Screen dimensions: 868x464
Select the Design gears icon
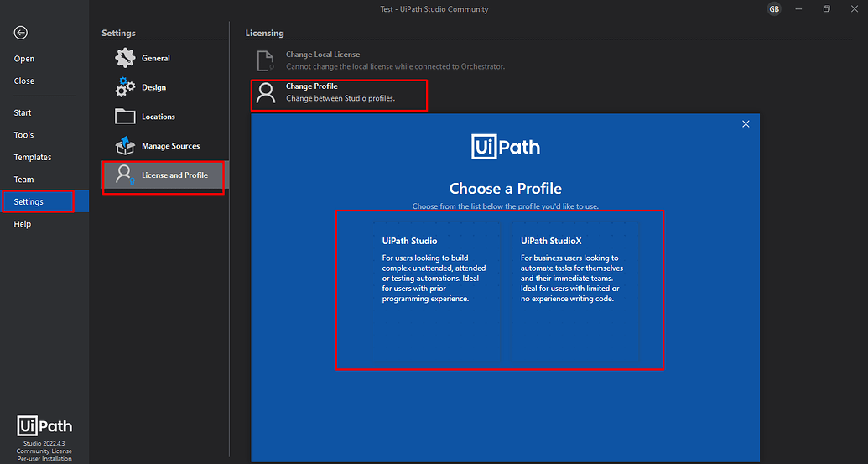(x=125, y=87)
